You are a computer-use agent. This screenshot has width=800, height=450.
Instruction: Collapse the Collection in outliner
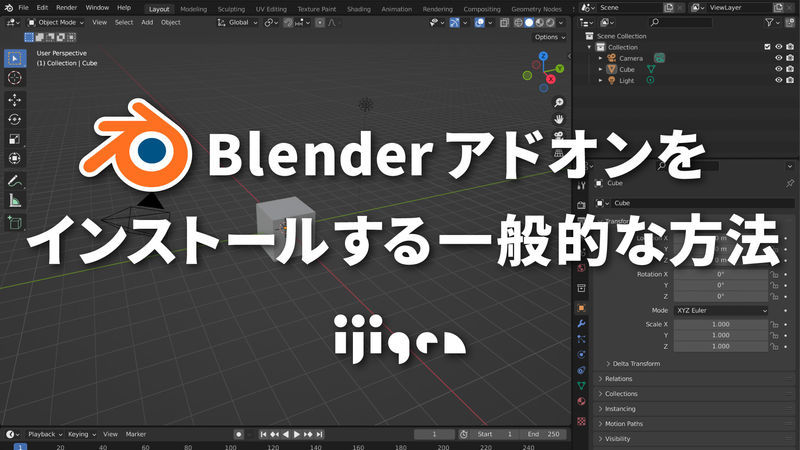point(590,47)
